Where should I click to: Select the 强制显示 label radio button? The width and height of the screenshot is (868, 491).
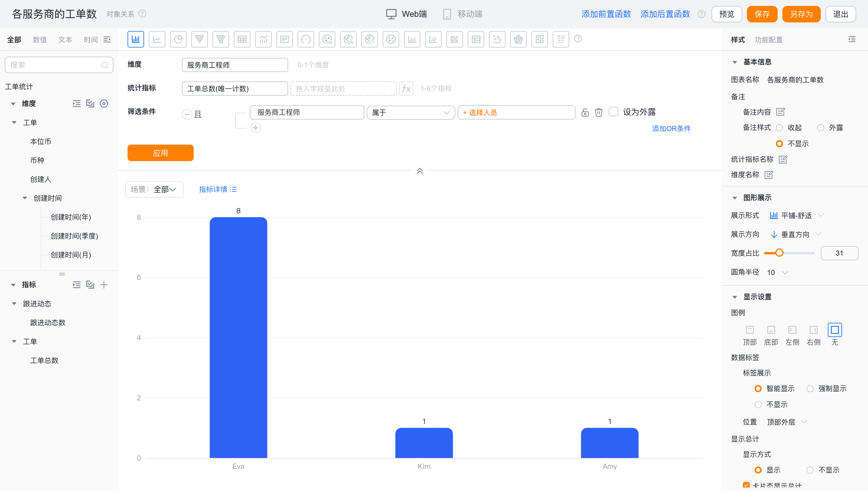coord(810,389)
